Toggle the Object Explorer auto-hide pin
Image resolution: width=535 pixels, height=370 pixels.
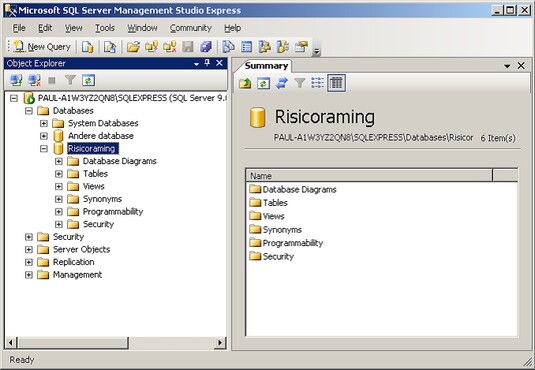(207, 63)
